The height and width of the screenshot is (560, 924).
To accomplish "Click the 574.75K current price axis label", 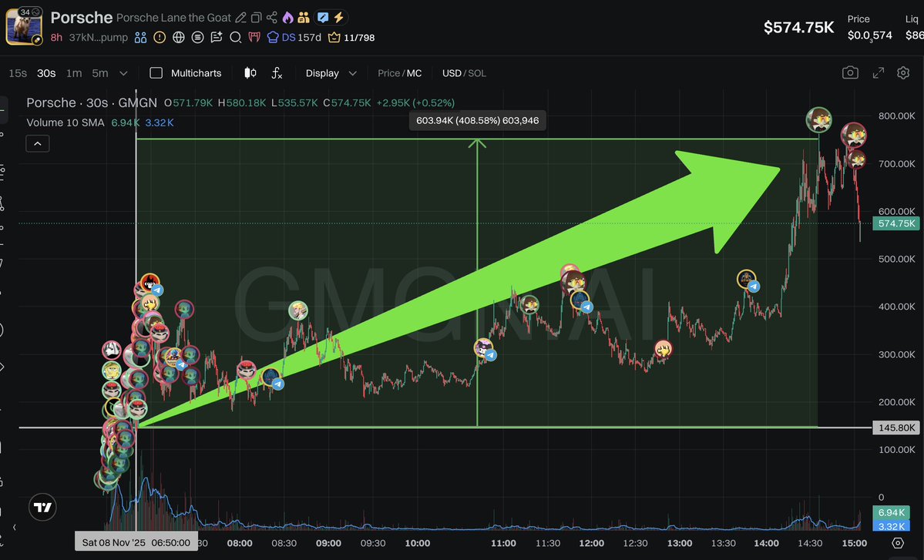I will coord(896,223).
